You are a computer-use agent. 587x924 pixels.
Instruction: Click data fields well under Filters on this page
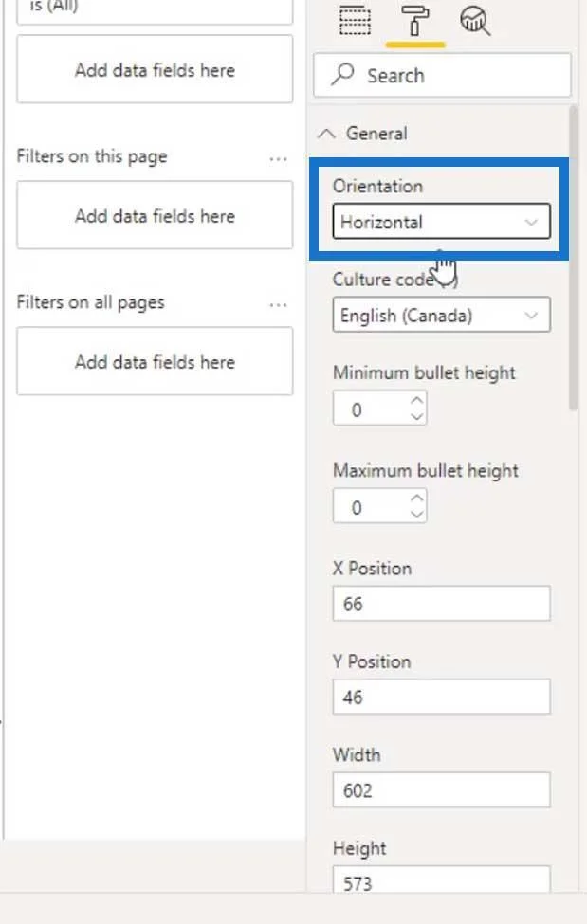[x=155, y=216]
